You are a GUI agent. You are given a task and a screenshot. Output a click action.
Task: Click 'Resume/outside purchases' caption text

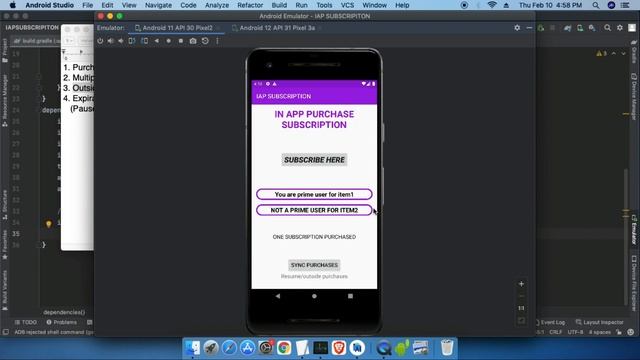314,276
